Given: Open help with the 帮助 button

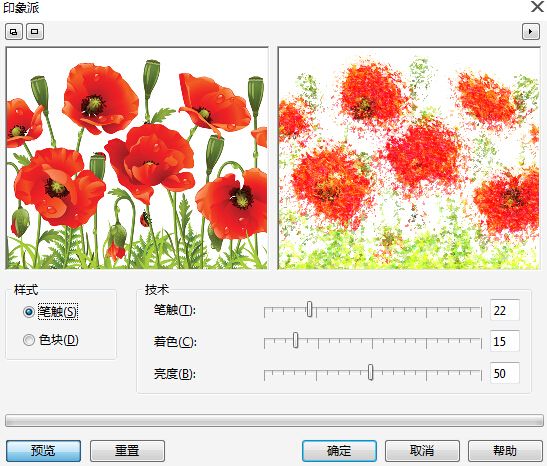Looking at the screenshot, I should [x=505, y=451].
